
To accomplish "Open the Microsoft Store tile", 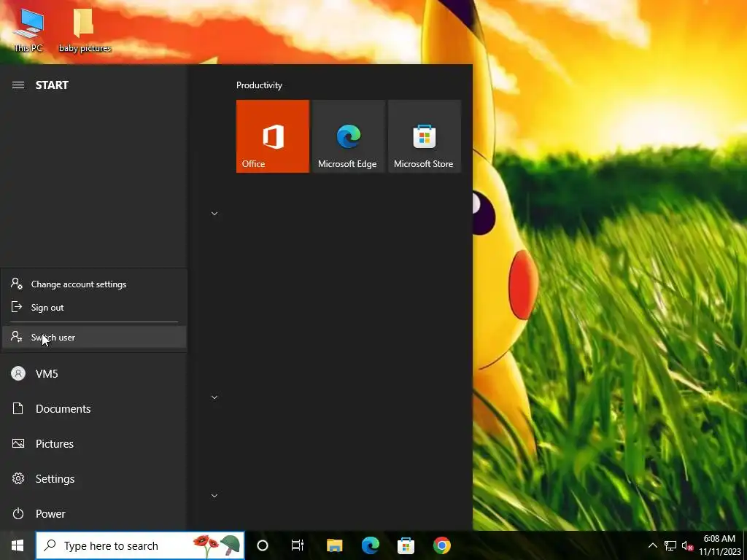I will [x=425, y=136].
